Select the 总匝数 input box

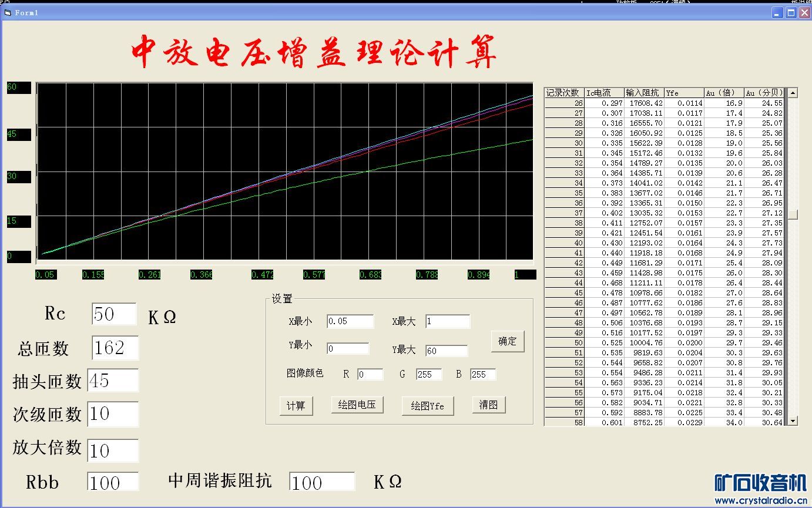pos(115,348)
